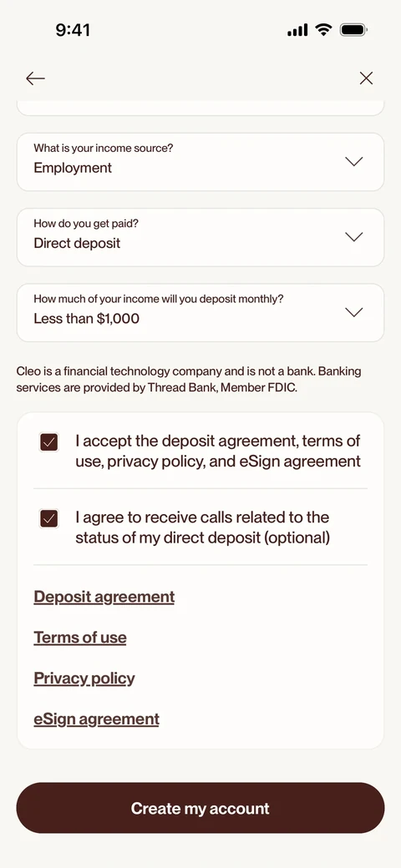Viewport: 401px width, 868px height.
Task: Open the eSign agreement link
Action: 96,719
